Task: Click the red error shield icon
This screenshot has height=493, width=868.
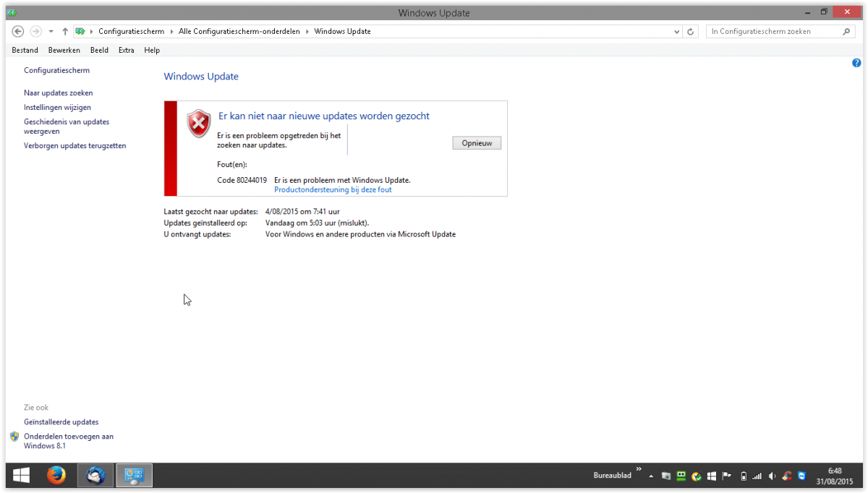Action: coord(198,124)
